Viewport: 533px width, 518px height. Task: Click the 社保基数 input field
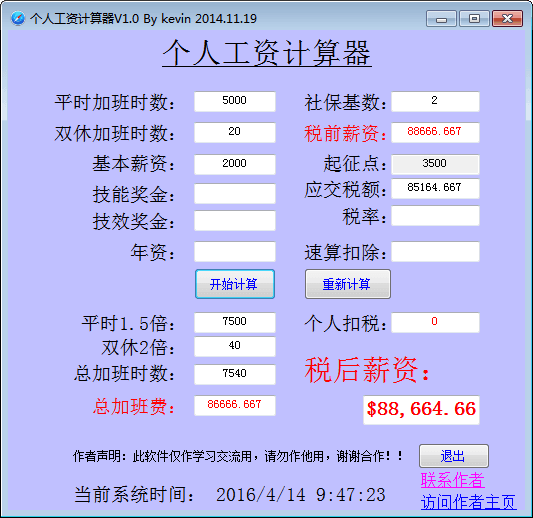[435, 101]
